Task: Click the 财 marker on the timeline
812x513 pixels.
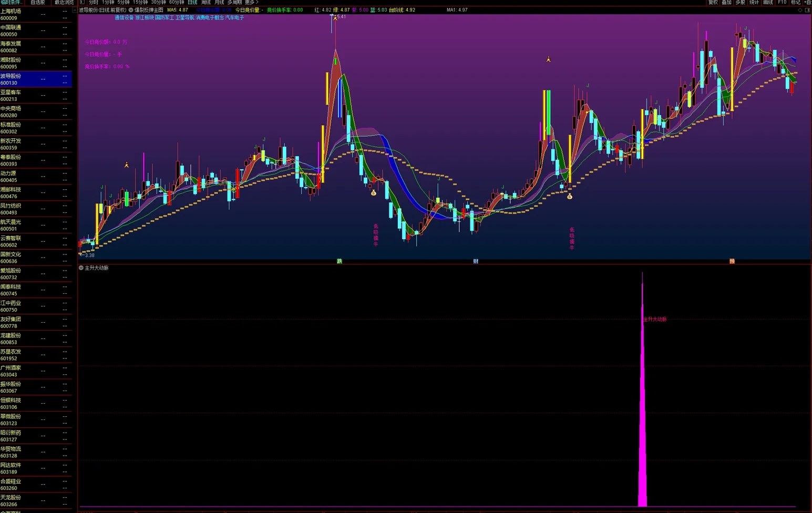Action: click(x=476, y=261)
